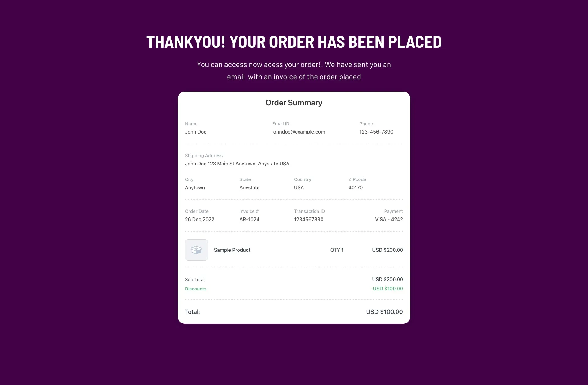Select the shipping address line

pos(237,164)
